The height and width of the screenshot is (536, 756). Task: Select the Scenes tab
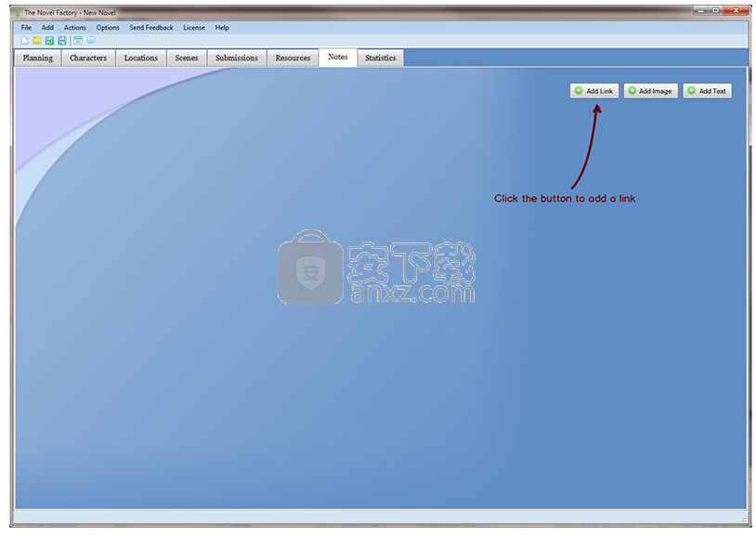[x=187, y=58]
